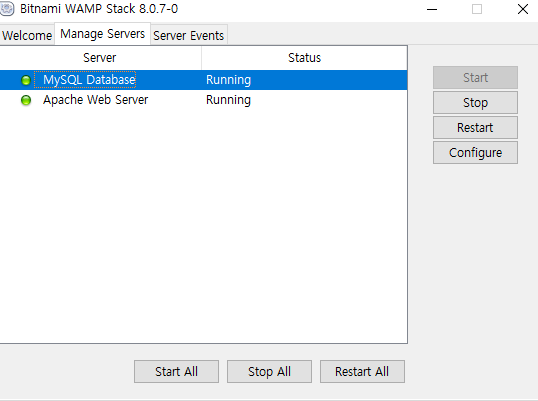Viewport: 538px width, 401px height.
Task: Go to the Server Events tab
Action: [189, 35]
